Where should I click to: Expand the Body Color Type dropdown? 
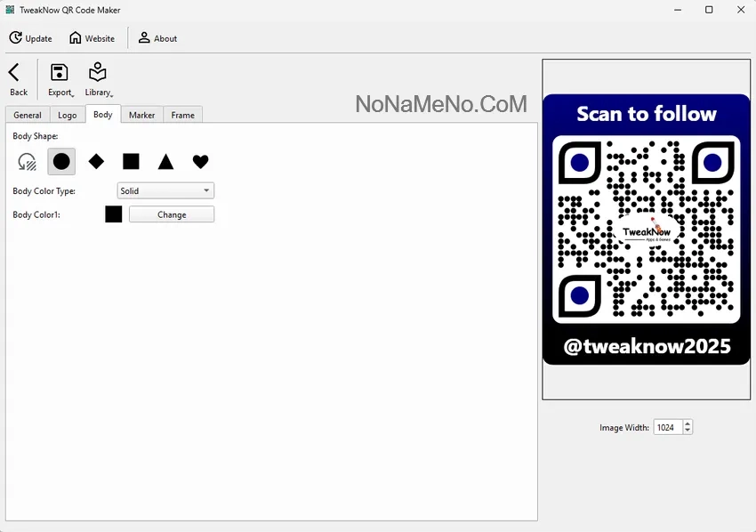coord(166,190)
